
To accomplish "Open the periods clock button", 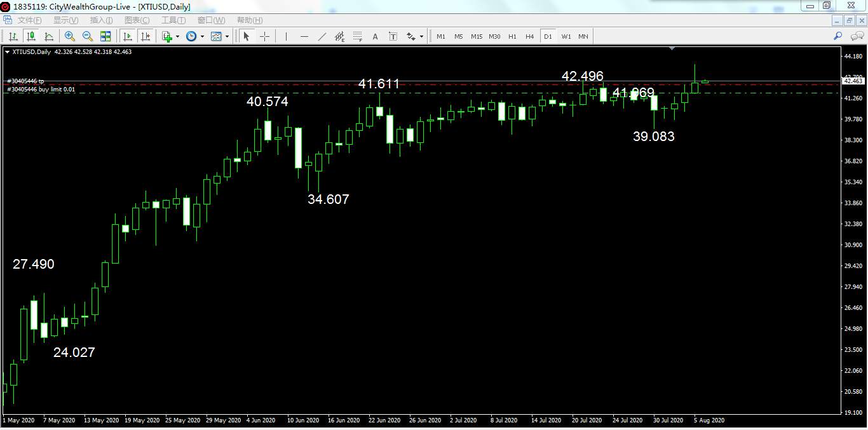I will 191,36.
